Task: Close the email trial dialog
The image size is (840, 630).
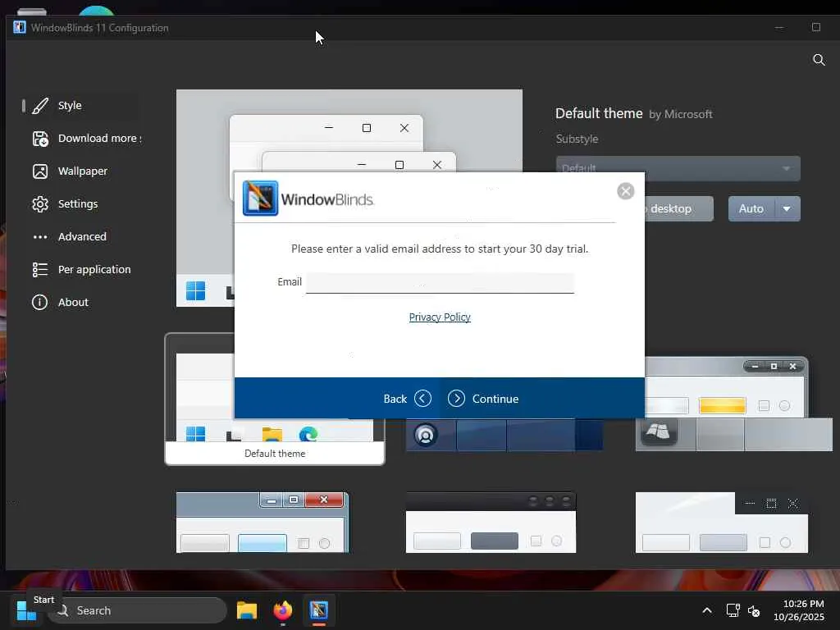Action: 625,190
